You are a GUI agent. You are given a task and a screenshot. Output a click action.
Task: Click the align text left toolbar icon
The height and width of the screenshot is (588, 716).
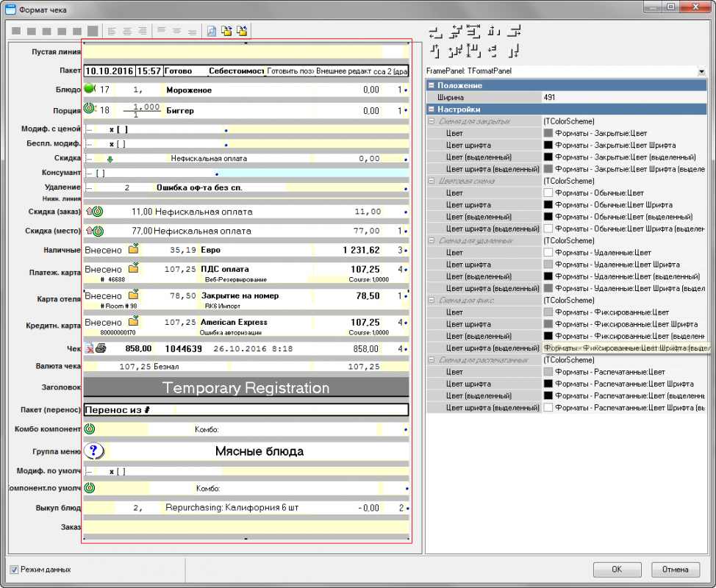click(x=112, y=31)
